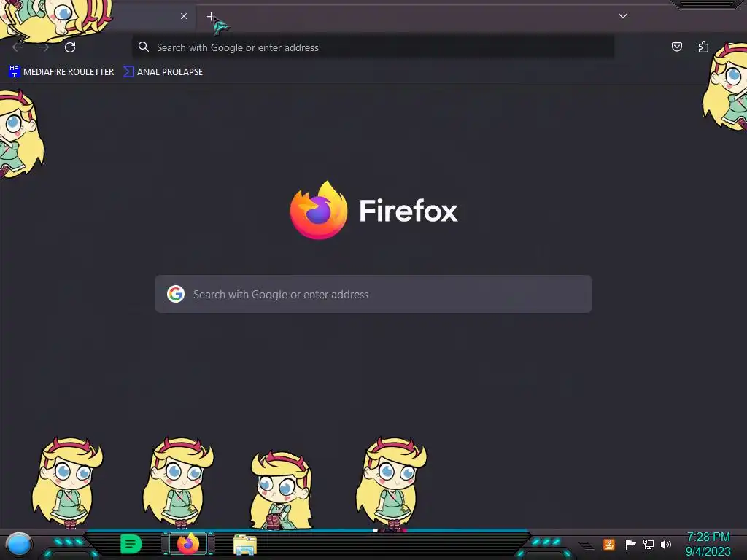The height and width of the screenshot is (560, 747).
Task: Focus the top address bar field
Action: [x=373, y=47]
